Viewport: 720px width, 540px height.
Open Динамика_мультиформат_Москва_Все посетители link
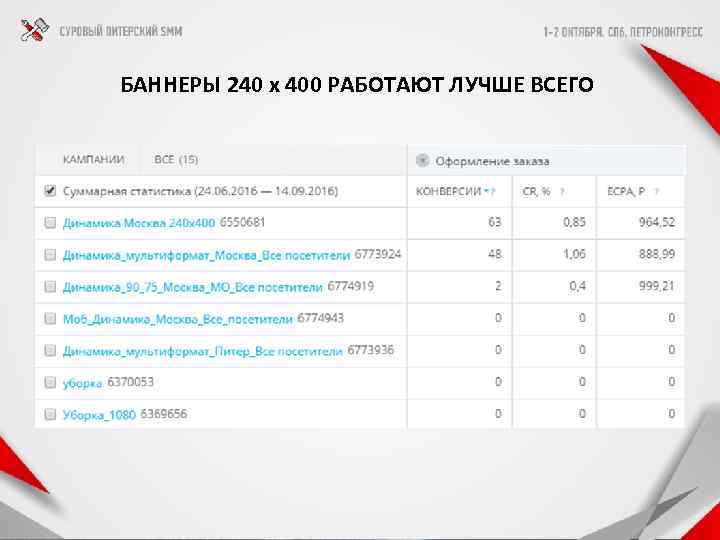pos(206,255)
